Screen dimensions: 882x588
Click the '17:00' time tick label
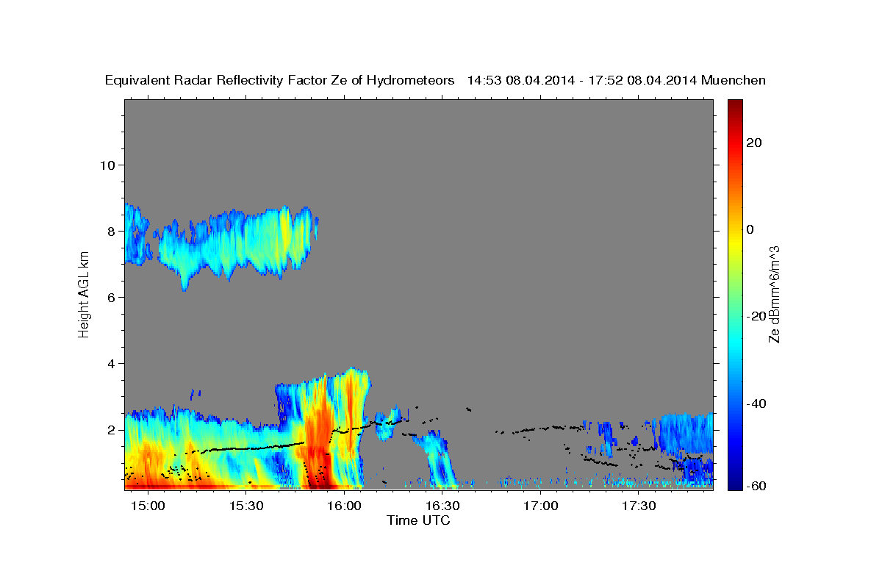point(541,506)
